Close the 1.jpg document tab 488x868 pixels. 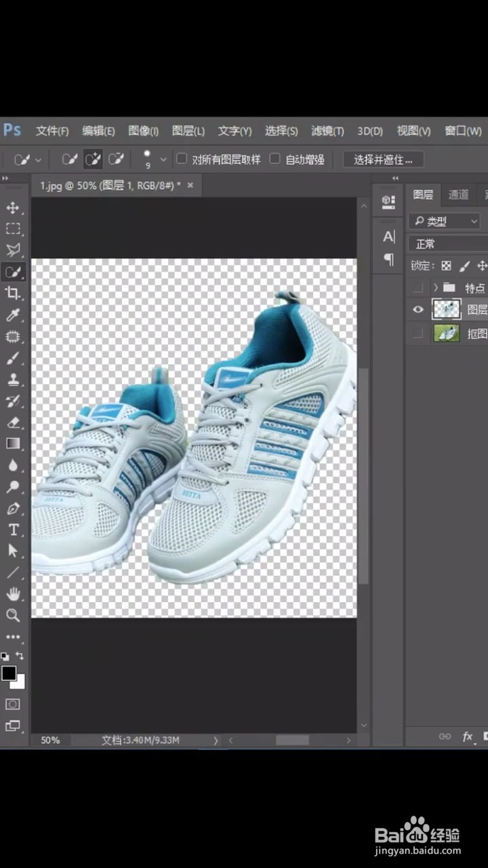[190, 185]
